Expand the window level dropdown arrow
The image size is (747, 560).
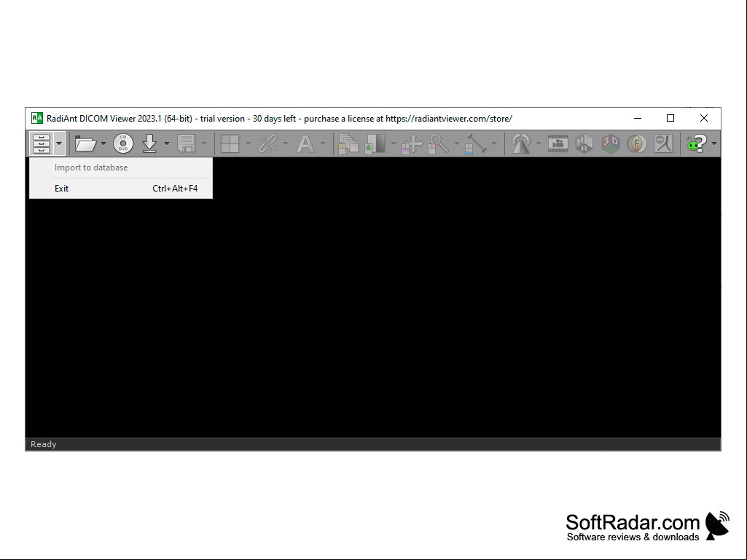click(393, 143)
